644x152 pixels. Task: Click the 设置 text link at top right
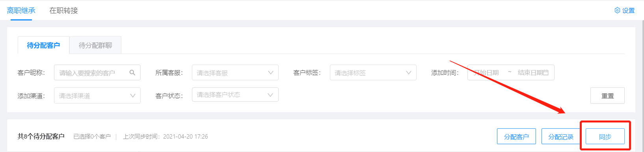(x=628, y=11)
